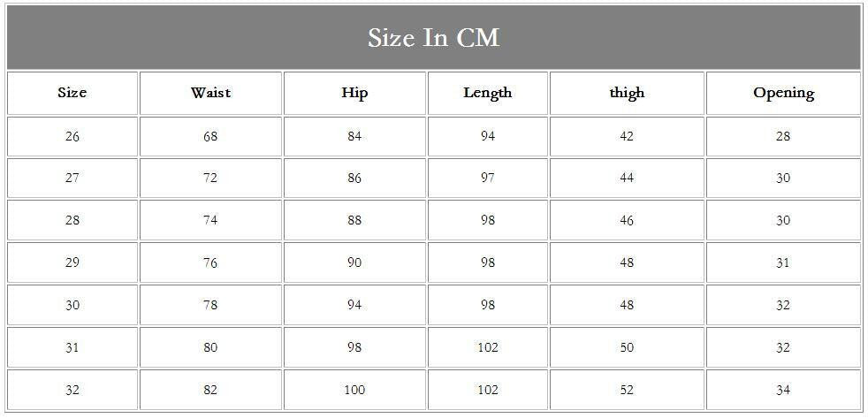Select the Waist column header

point(210,93)
